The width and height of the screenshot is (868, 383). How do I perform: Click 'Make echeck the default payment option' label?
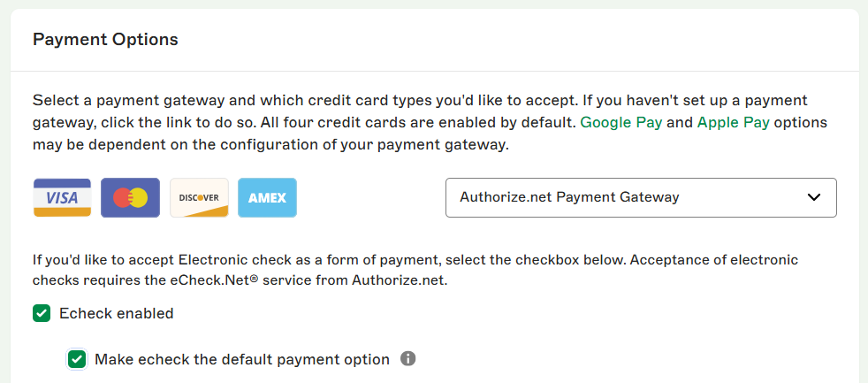pos(241,359)
